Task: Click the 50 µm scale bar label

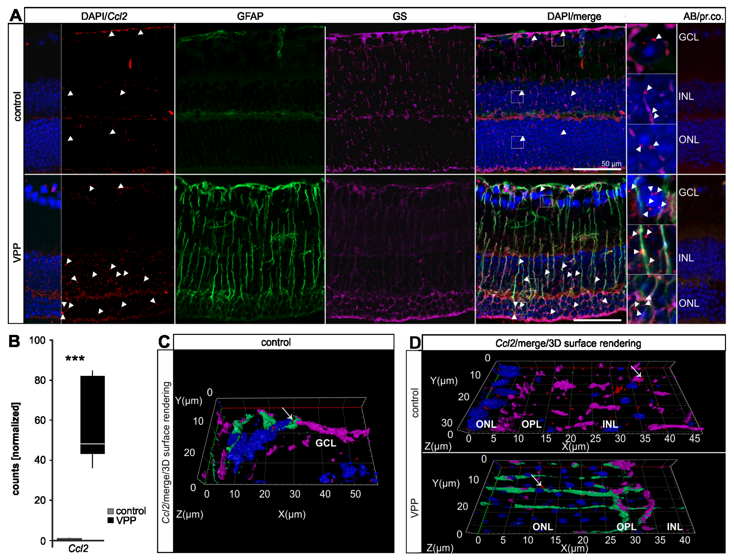Action: [x=611, y=164]
